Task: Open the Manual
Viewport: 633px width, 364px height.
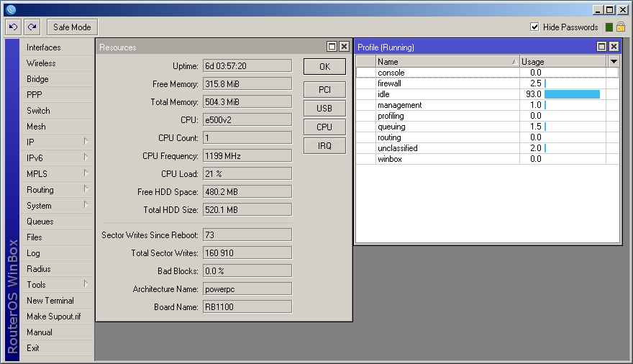Action: [x=57, y=332]
